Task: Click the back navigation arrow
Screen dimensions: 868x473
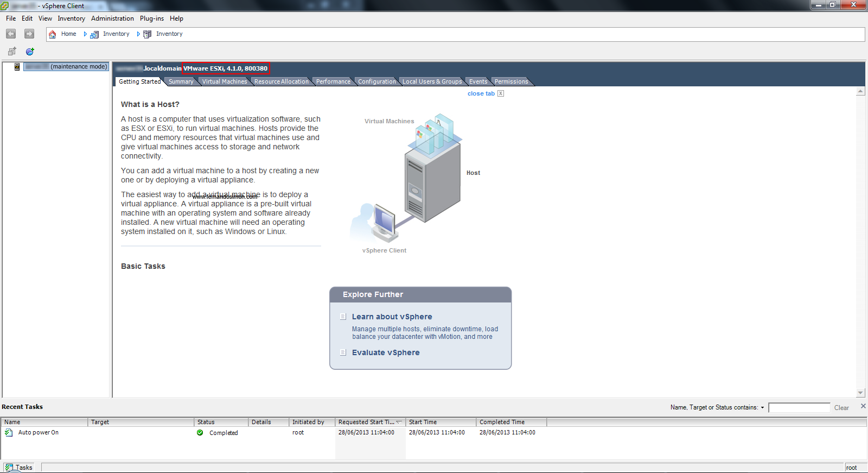Action: [11, 34]
